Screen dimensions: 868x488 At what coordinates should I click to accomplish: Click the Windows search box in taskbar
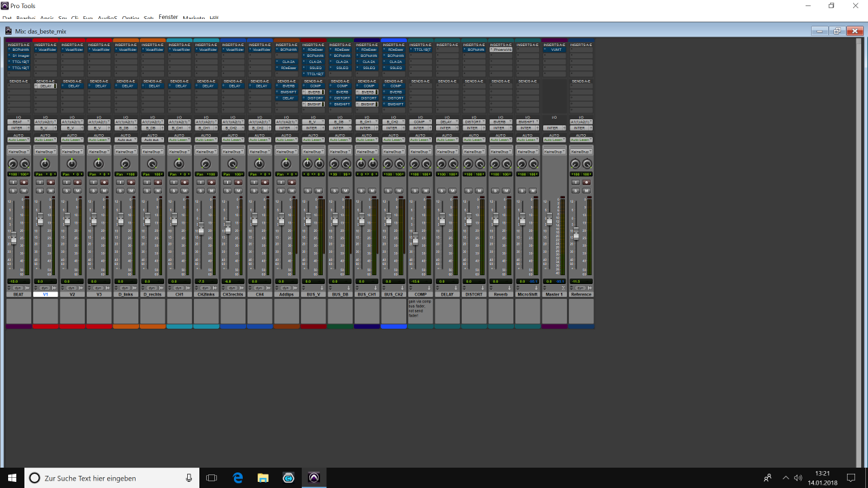(112, 478)
